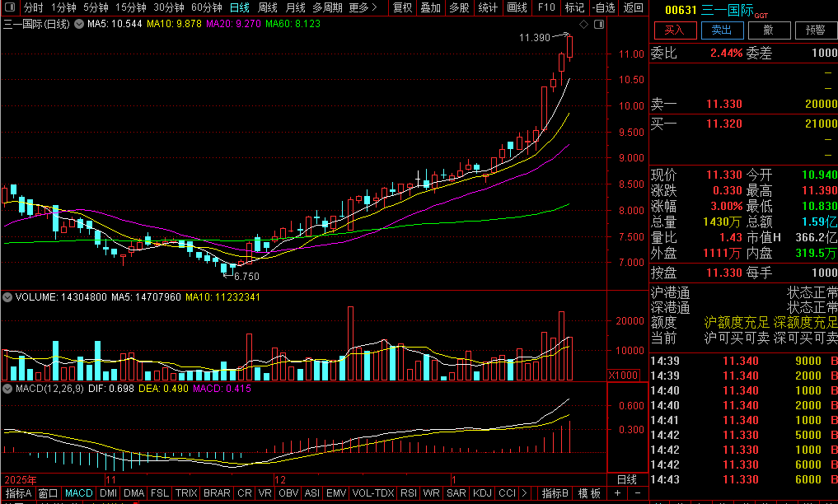Select the EMV indicator tab
838x504 pixels.
coord(335,493)
